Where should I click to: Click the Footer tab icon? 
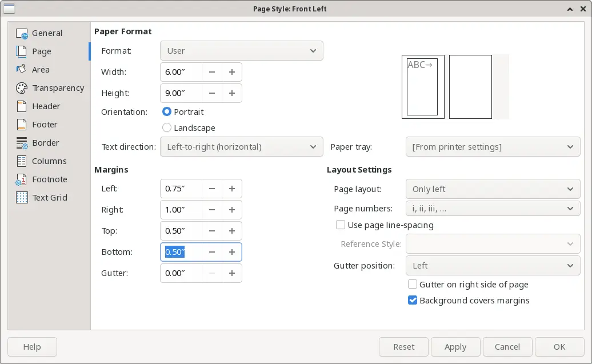click(22, 125)
